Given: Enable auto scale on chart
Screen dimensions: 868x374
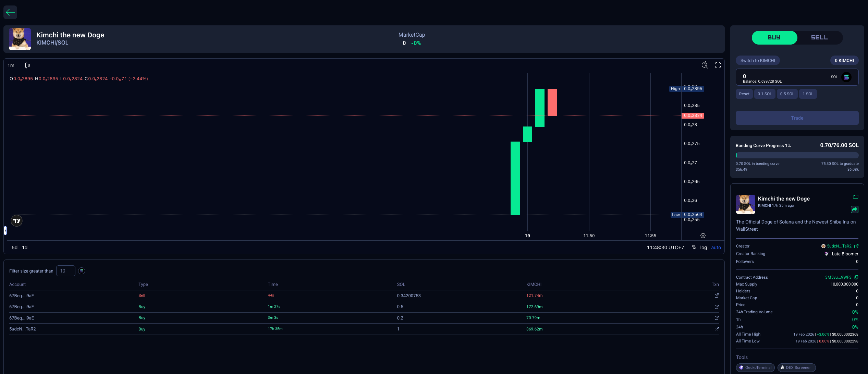Looking at the screenshot, I should tap(716, 248).
